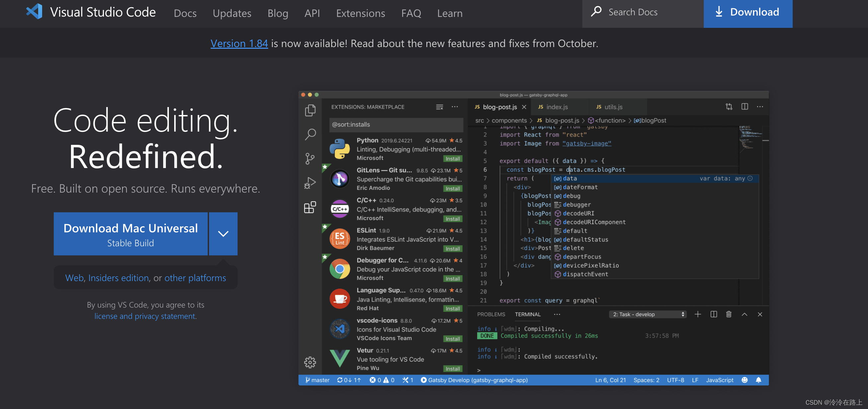Click Download Mac Universal Stable Build button
868x409 pixels.
pyautogui.click(x=130, y=234)
